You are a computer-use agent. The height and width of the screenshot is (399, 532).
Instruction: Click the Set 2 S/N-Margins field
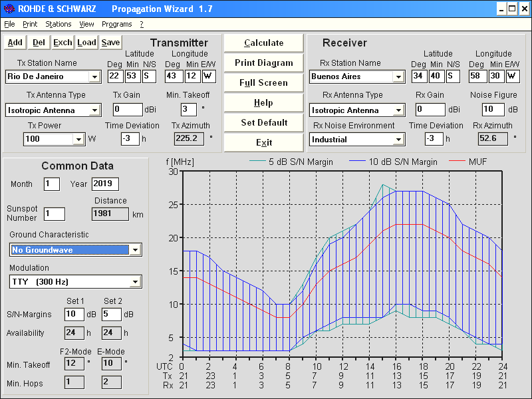coord(112,315)
